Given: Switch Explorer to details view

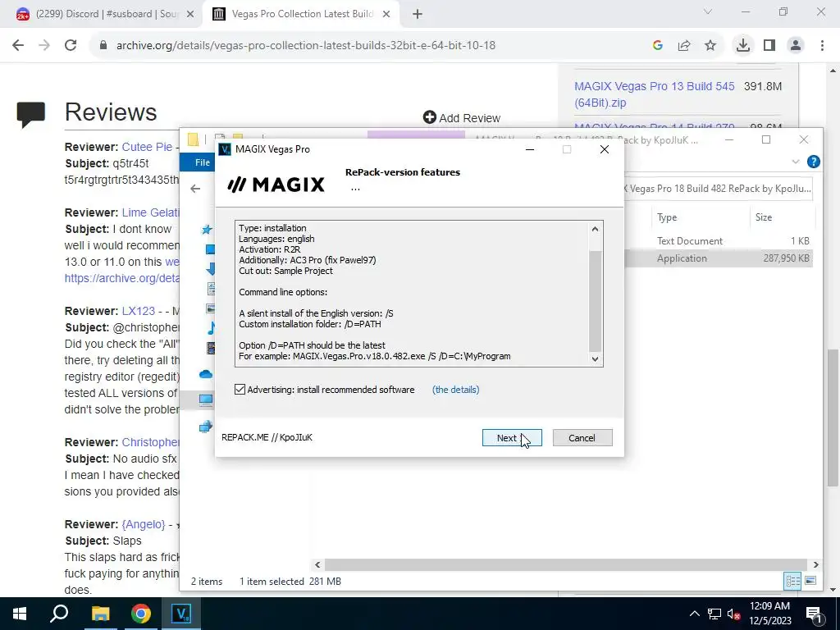Looking at the screenshot, I should click(793, 582).
